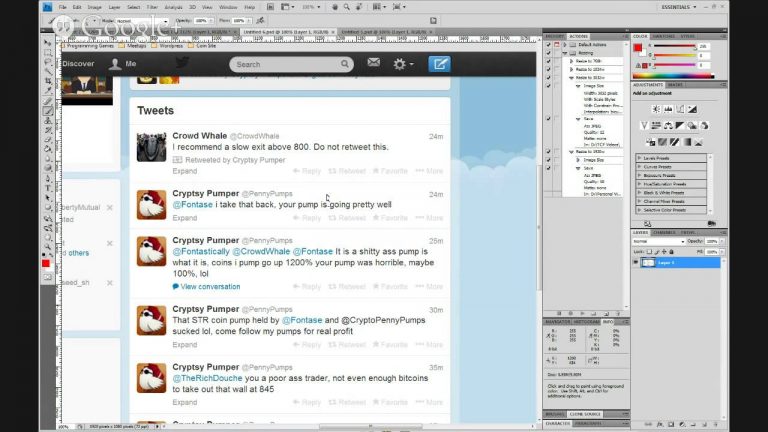Click the R slider in Color panel
This screenshot has width=768, height=432.
click(674, 46)
